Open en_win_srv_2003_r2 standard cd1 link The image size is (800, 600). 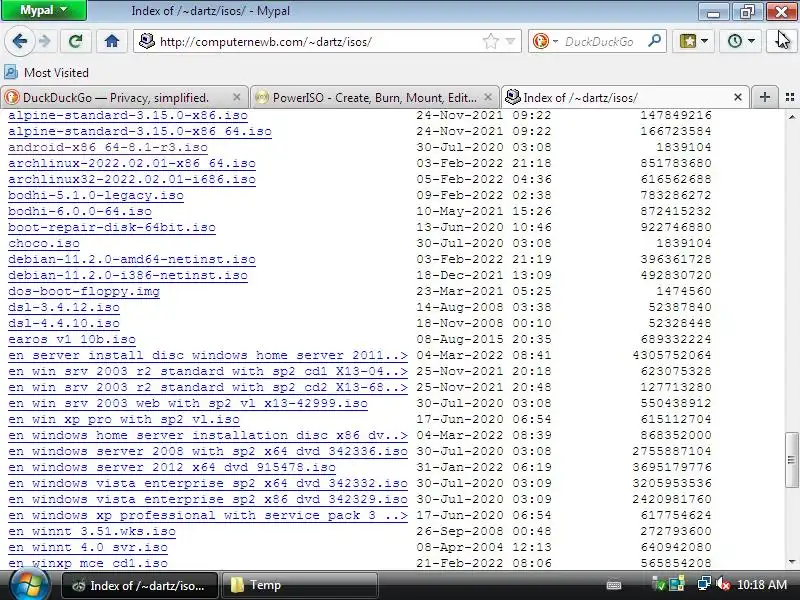pos(208,371)
